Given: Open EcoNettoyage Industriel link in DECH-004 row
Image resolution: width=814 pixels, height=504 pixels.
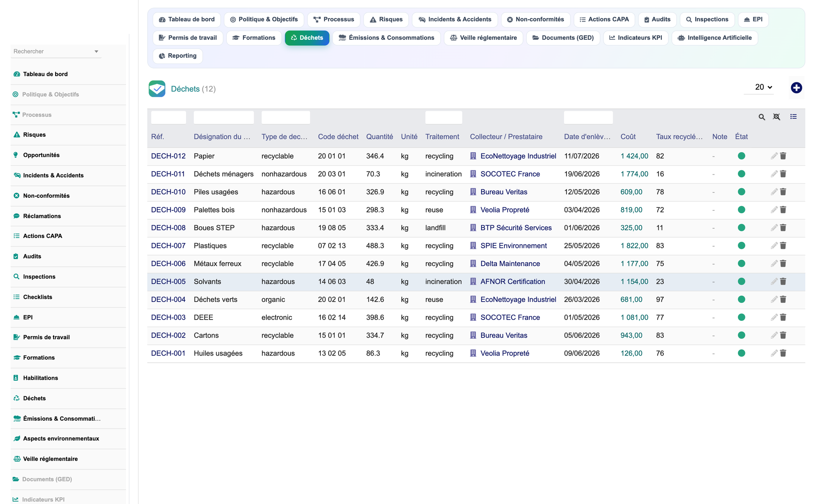Looking at the screenshot, I should click(x=518, y=300).
